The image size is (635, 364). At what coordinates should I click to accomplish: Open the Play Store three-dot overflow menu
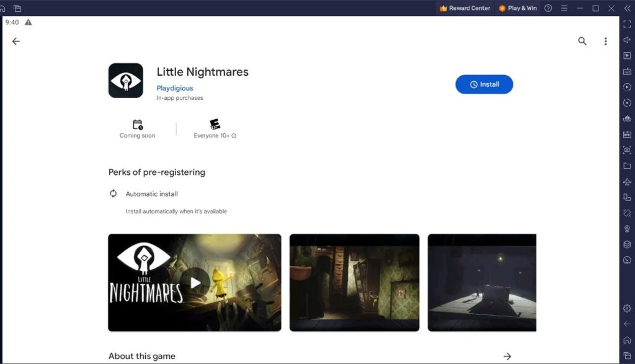[606, 41]
